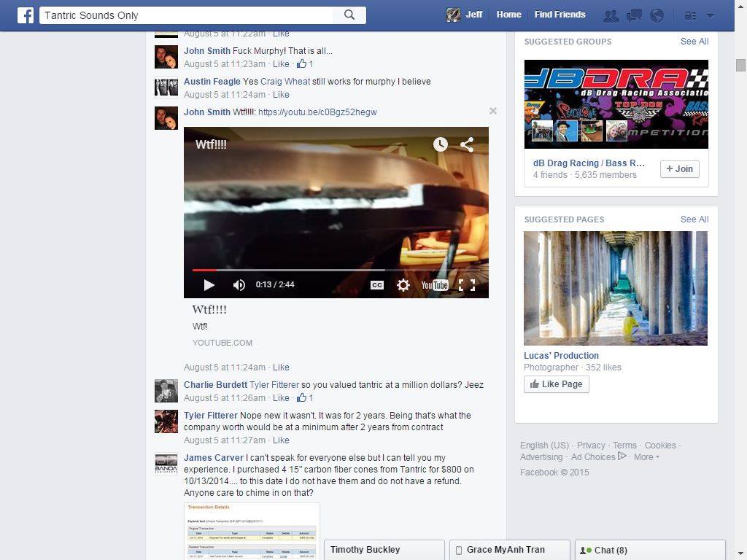Screen dimensions: 747x560
Task: Mute the video volume speaker icon
Action: pyautogui.click(x=239, y=285)
